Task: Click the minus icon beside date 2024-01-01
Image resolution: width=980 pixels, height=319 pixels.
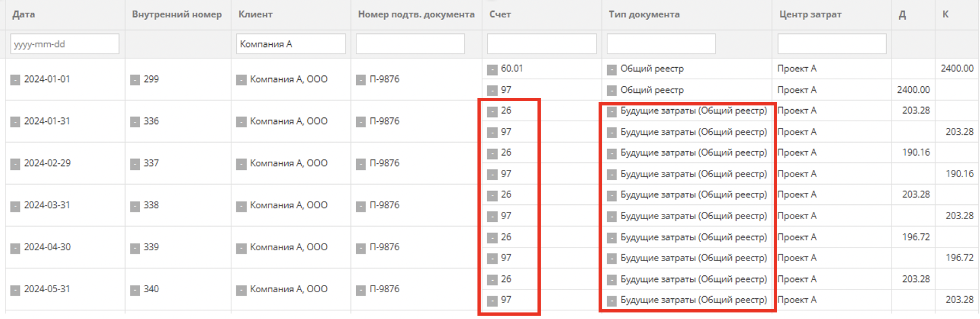Action: [15, 80]
